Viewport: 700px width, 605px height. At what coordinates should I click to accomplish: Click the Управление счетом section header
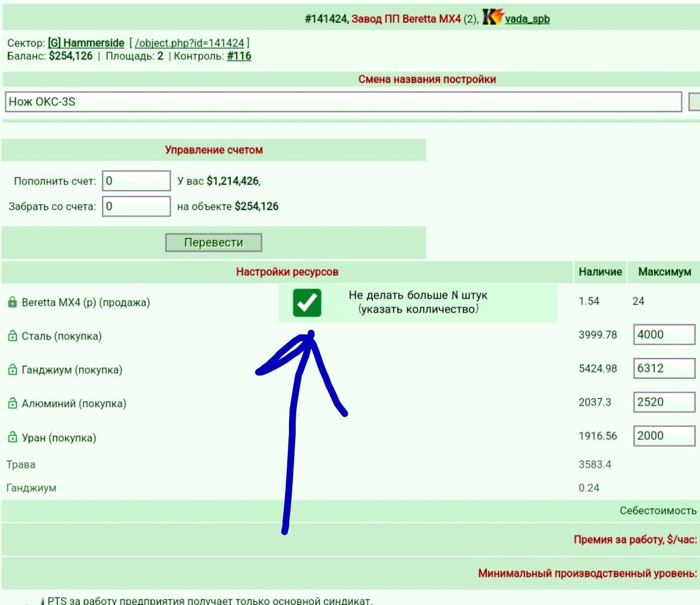point(214,150)
